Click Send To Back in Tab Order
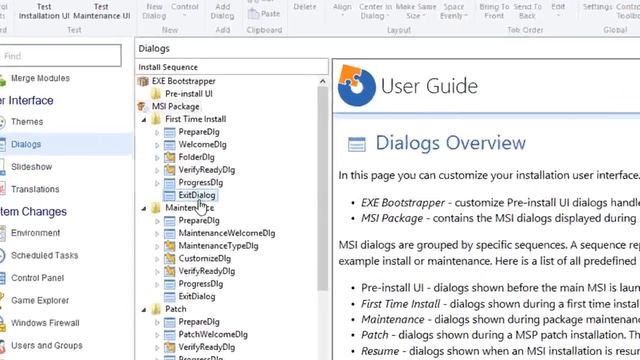Screen dimensions: 640x360 pos(527,11)
